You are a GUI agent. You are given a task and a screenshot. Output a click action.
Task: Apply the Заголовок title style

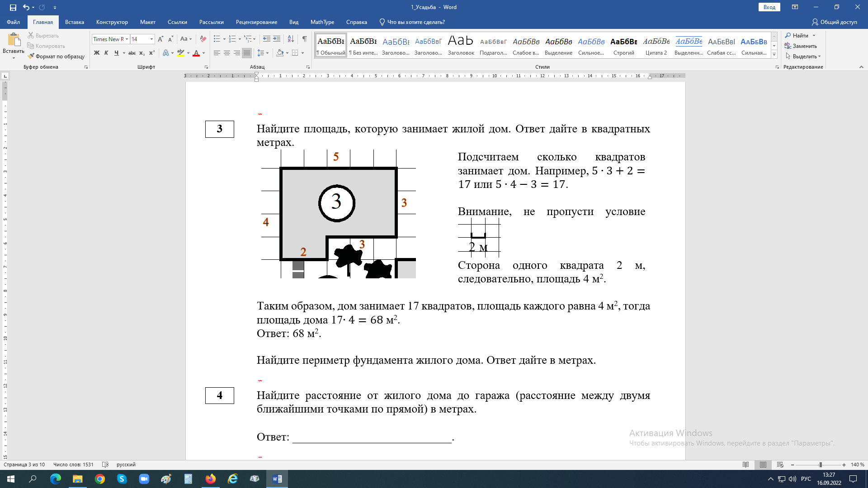pos(461,45)
